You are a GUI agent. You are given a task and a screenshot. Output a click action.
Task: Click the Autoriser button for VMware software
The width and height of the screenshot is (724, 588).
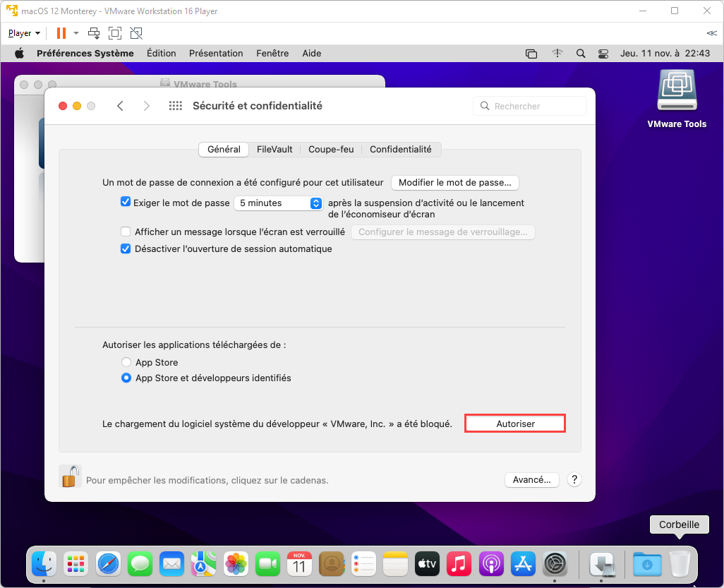[x=514, y=423]
